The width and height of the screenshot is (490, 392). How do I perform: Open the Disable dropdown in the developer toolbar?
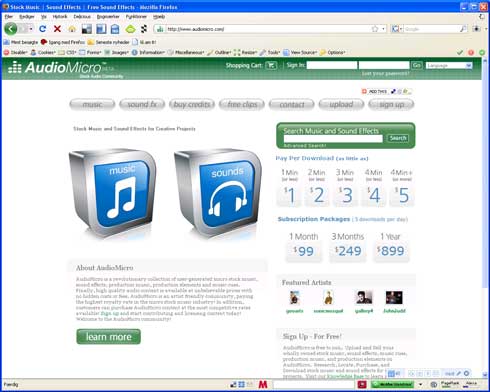tap(15, 52)
